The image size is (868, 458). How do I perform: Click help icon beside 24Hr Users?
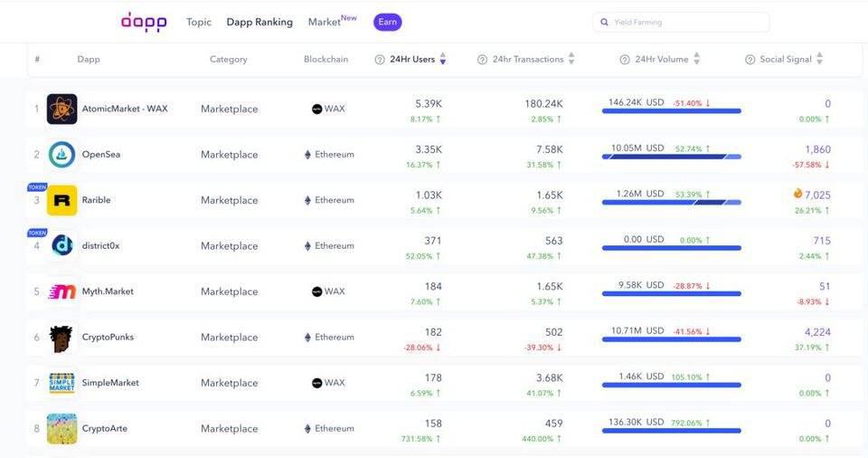(x=379, y=60)
